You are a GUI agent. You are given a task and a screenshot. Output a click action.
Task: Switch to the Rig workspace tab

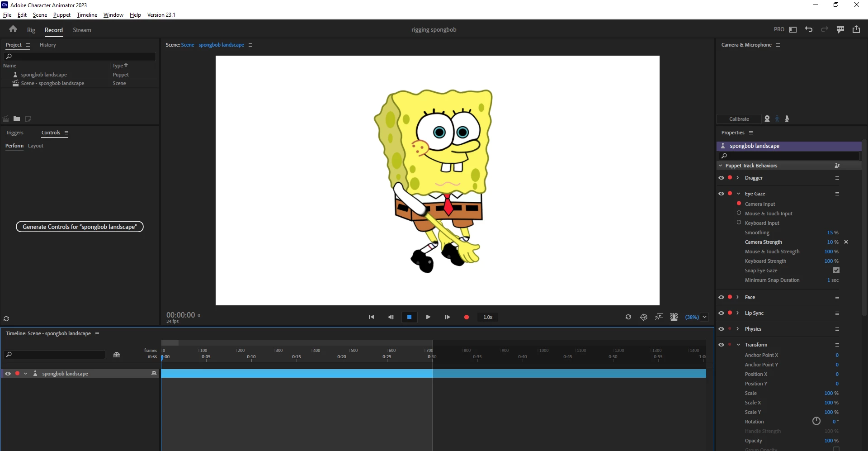pos(31,30)
